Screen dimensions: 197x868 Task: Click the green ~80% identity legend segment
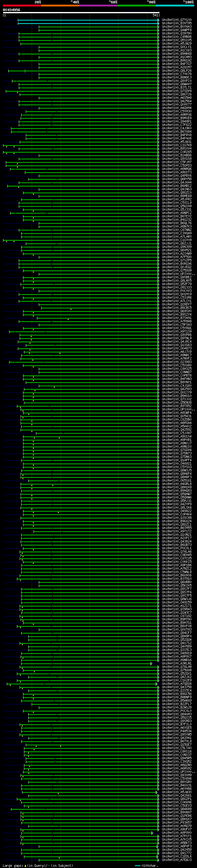[137, 6]
